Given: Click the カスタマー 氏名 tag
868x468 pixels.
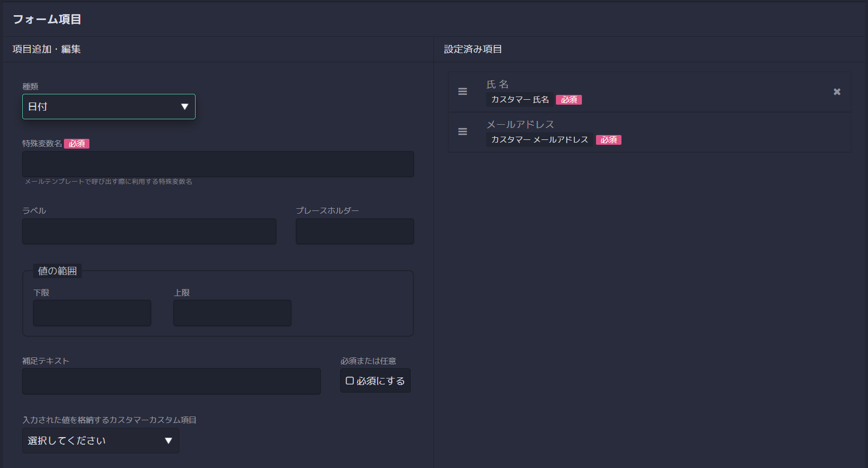Looking at the screenshot, I should pyautogui.click(x=520, y=100).
